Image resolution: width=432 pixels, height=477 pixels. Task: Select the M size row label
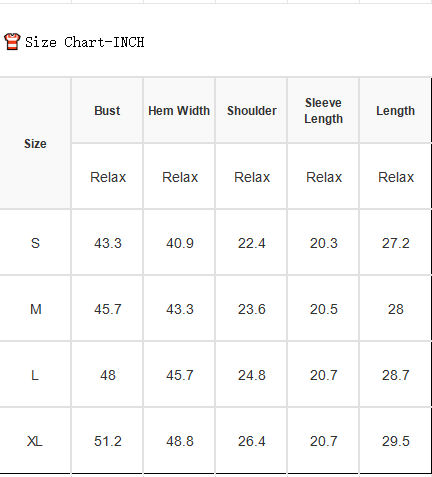coord(36,309)
